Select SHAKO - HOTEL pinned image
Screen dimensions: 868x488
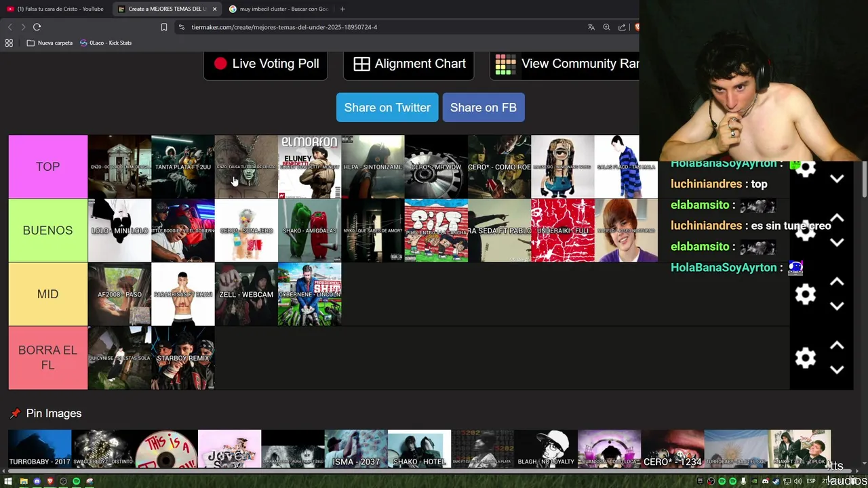tap(419, 449)
